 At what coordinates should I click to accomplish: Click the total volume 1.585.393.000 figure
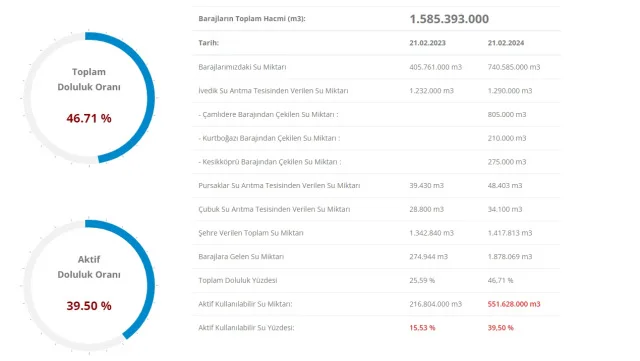point(449,19)
